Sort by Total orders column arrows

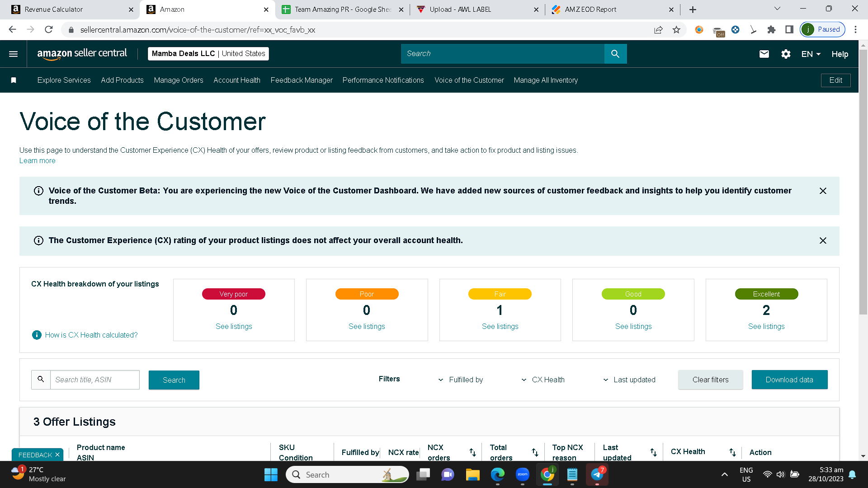click(x=535, y=452)
